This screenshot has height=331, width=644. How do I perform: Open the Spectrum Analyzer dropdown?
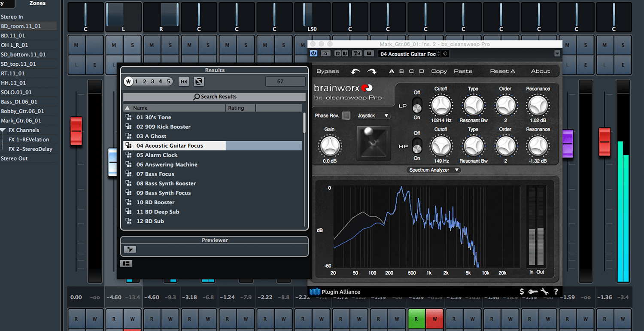(x=433, y=170)
